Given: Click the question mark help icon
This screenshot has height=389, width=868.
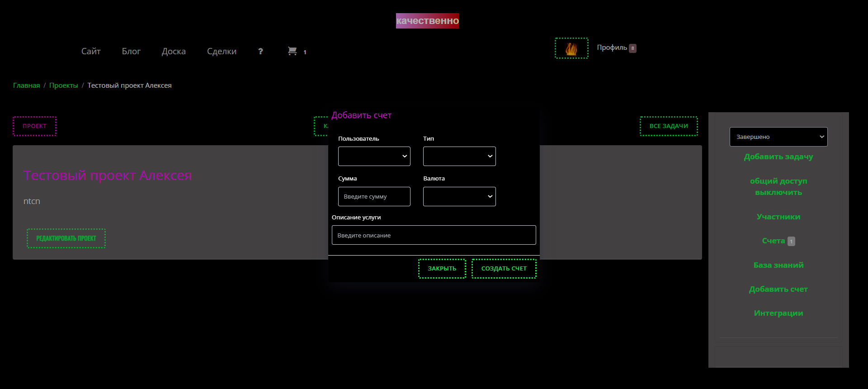Looking at the screenshot, I should click(260, 52).
